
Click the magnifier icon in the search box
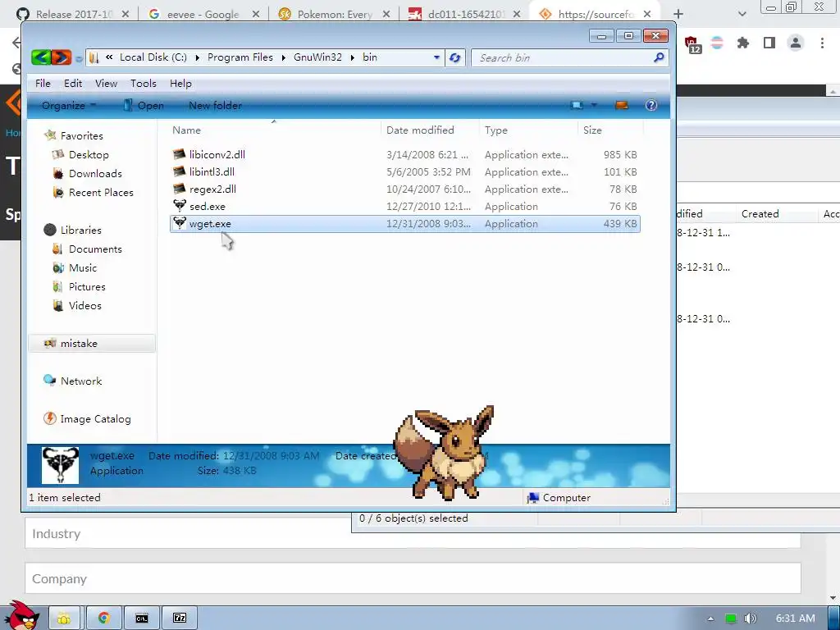coord(659,57)
